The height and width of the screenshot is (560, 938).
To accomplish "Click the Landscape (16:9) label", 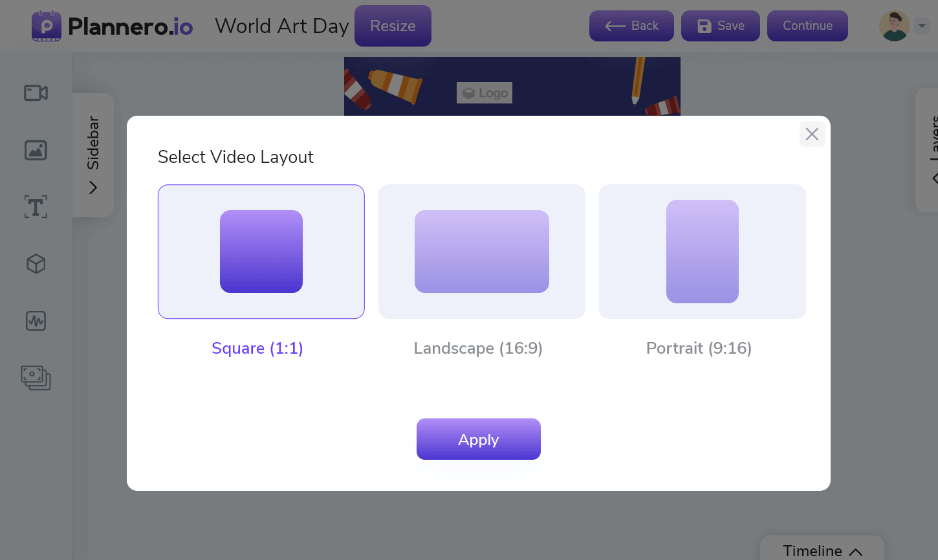I will coord(478,349).
